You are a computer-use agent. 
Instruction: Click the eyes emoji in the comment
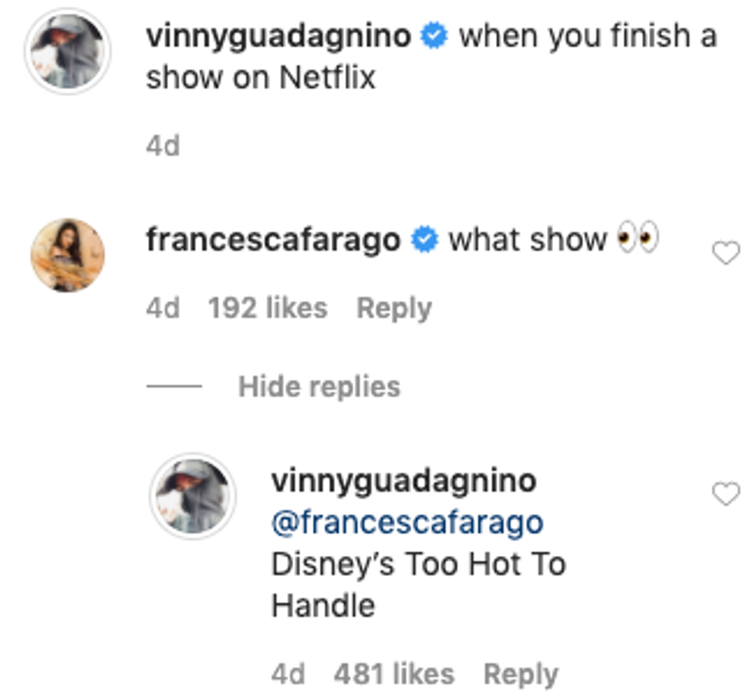(637, 241)
